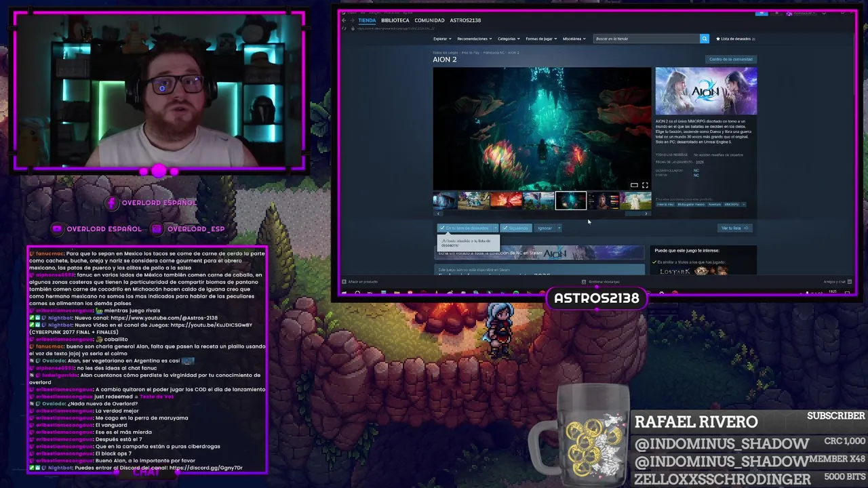The height and width of the screenshot is (488, 868).
Task: Open the ASTROS2138 account dropdown top-right
Action: point(804,12)
